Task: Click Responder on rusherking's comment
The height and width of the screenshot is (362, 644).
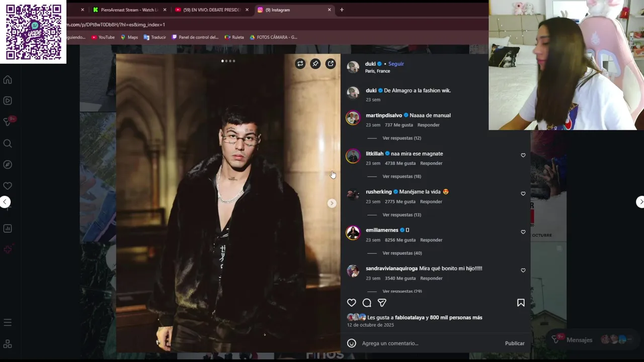Action: (x=431, y=202)
